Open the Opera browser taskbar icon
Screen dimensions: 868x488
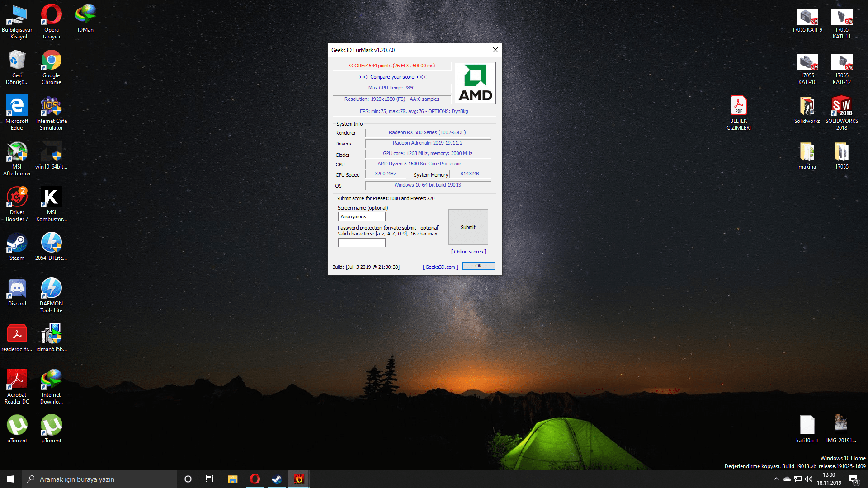point(255,479)
